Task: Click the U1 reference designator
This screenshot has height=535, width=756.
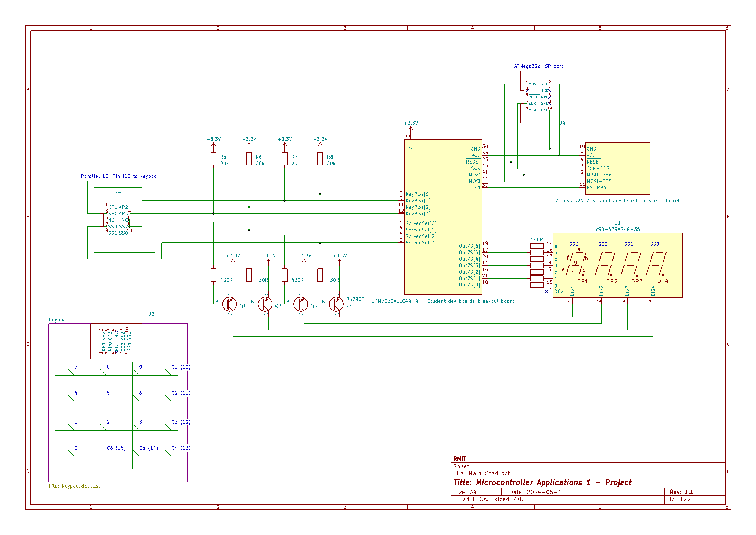Action: click(617, 223)
